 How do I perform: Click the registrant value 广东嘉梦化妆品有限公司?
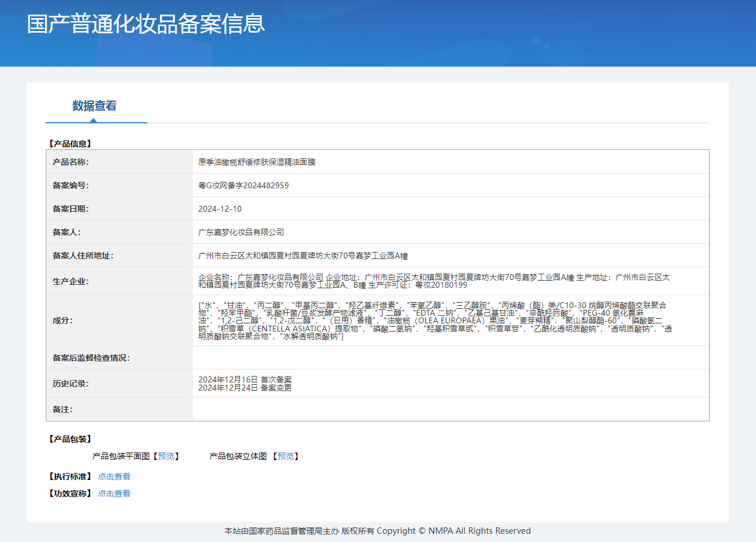(x=241, y=232)
